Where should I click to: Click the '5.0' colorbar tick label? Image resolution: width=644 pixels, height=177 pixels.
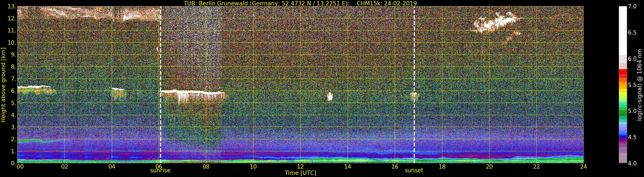click(632, 111)
